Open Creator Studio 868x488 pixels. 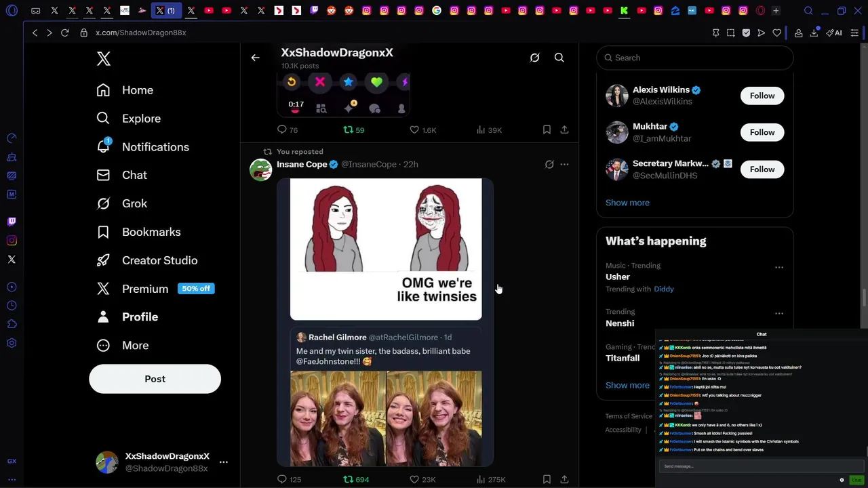[146, 260]
